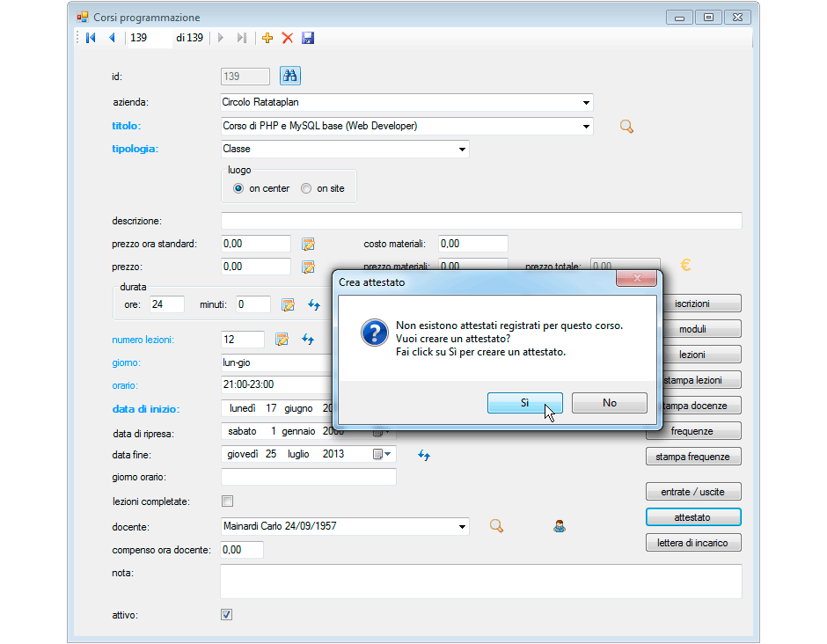This screenshot has height=644, width=827.
Task: Select the on center radio button
Action: 238,188
